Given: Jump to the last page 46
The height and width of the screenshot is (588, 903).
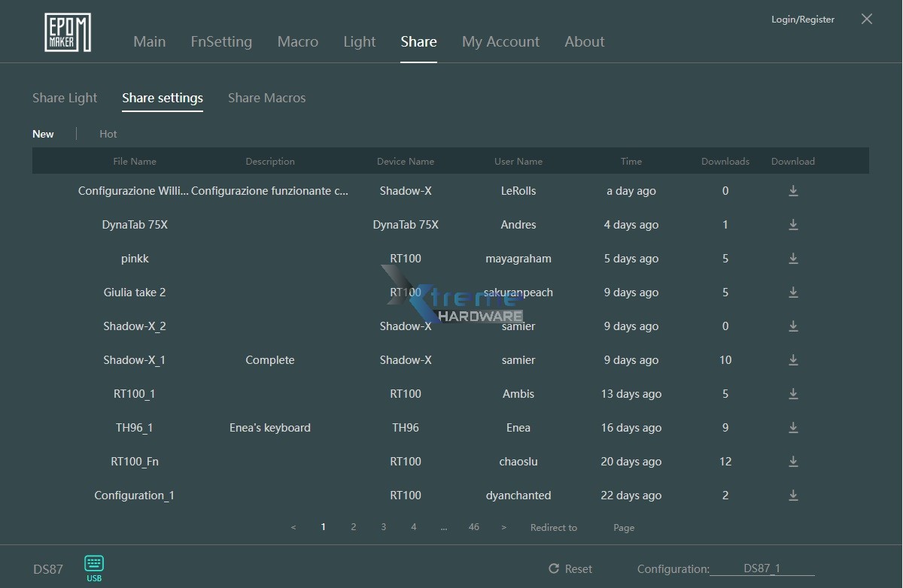Looking at the screenshot, I should pyautogui.click(x=473, y=527).
